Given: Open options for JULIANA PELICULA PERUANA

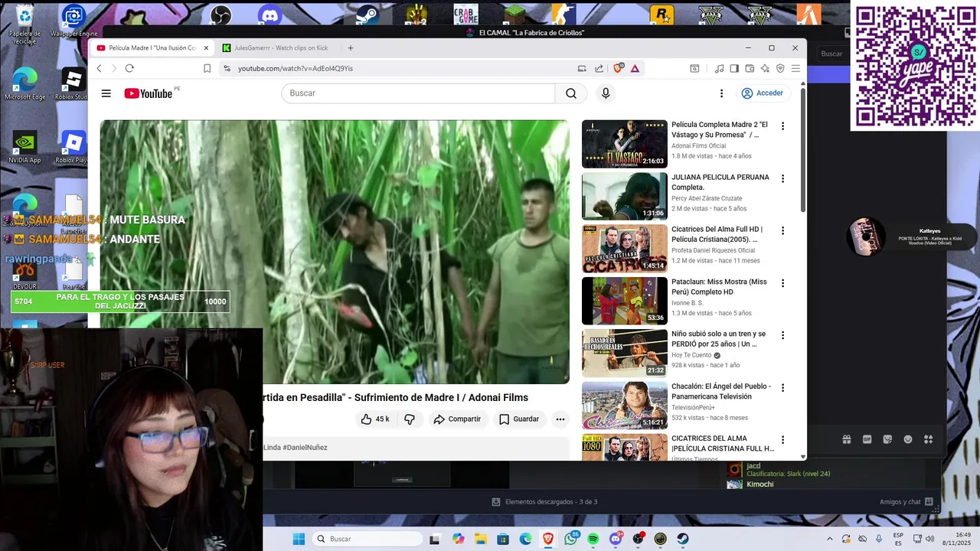Looking at the screenshot, I should click(x=782, y=178).
